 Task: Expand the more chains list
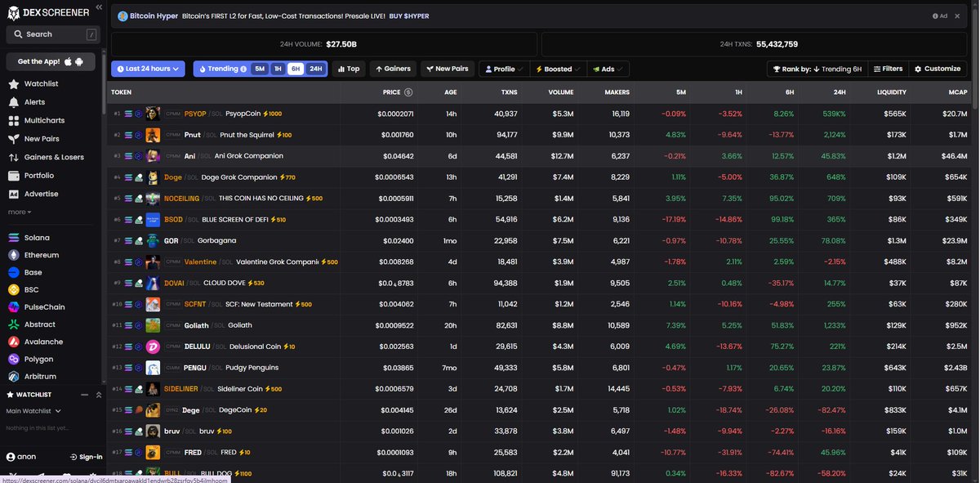coord(20,212)
